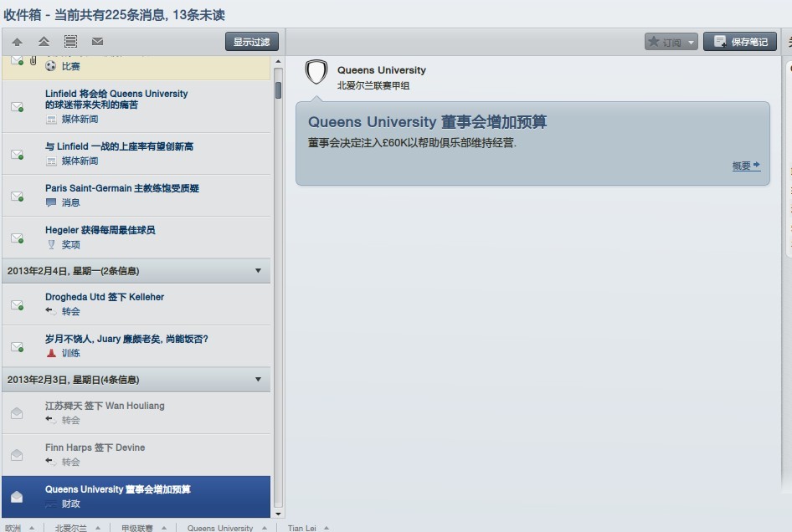792x532 pixels.
Task: Open message 与 Linfield 一战的上座率有望创新高
Action: coord(136,154)
